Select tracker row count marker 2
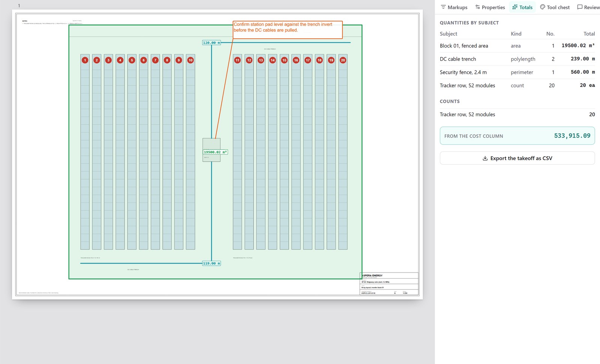The image size is (600, 364). click(97, 60)
